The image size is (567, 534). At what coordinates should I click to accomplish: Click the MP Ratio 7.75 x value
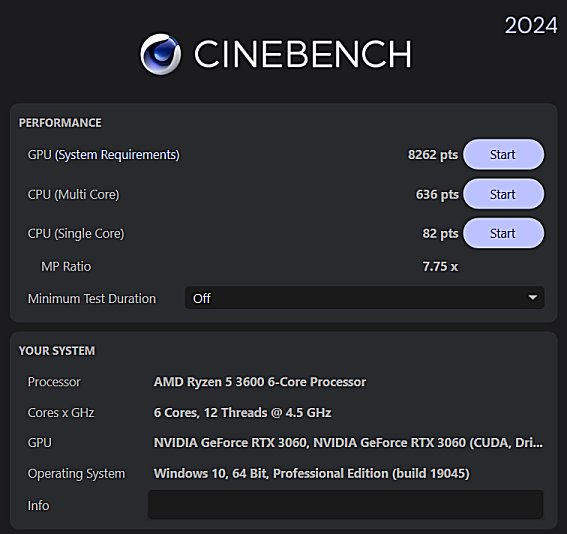coord(440,266)
